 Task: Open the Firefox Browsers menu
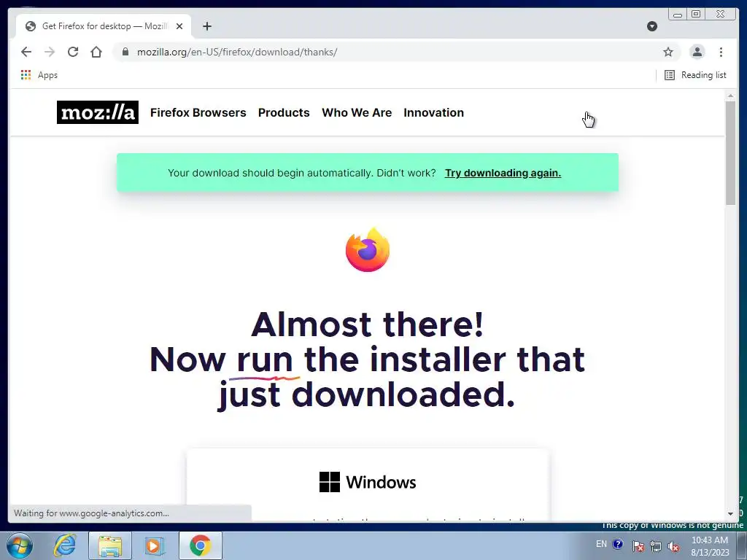tap(198, 112)
